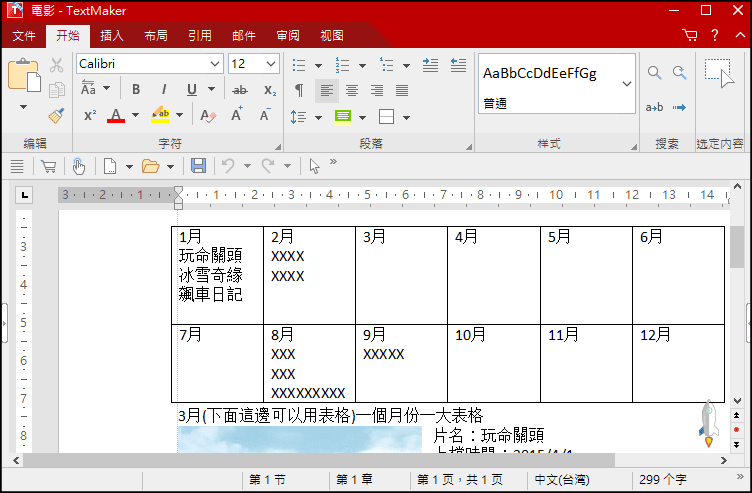The image size is (752, 493).
Task: Click the Cut scissors icon
Action: pos(57,65)
